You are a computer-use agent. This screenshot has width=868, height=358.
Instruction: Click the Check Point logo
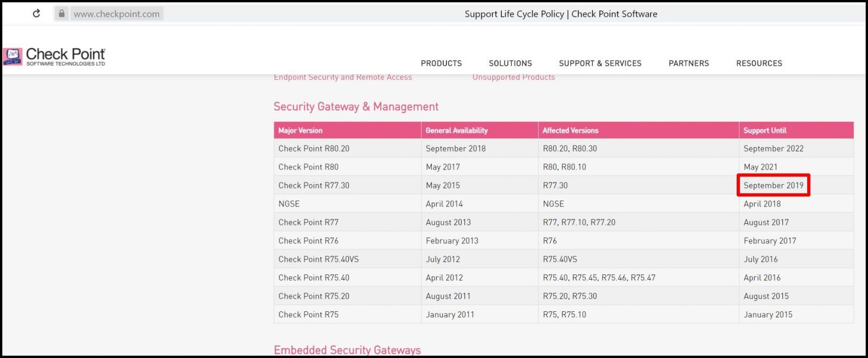pos(54,56)
